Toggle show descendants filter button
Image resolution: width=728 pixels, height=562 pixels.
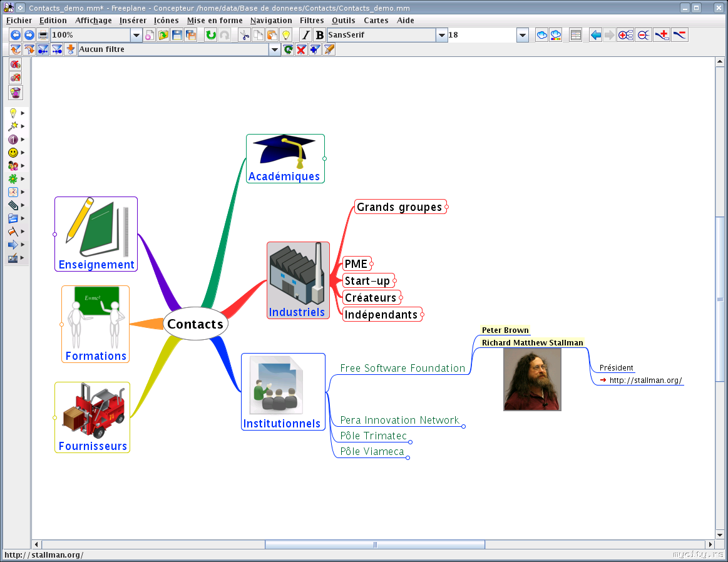[56, 49]
